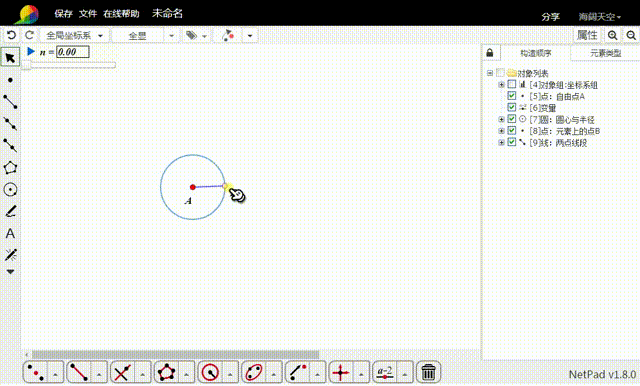Play the variable n animation

[31, 51]
